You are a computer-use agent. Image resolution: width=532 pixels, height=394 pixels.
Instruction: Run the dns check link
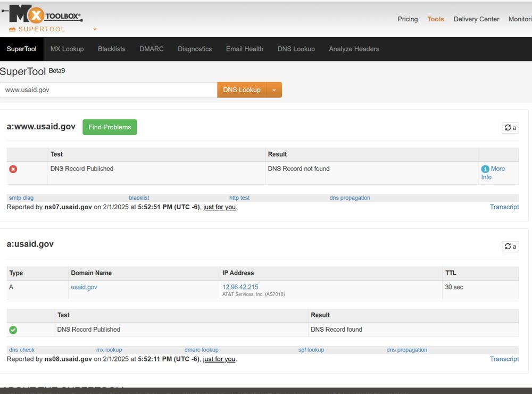click(x=22, y=350)
